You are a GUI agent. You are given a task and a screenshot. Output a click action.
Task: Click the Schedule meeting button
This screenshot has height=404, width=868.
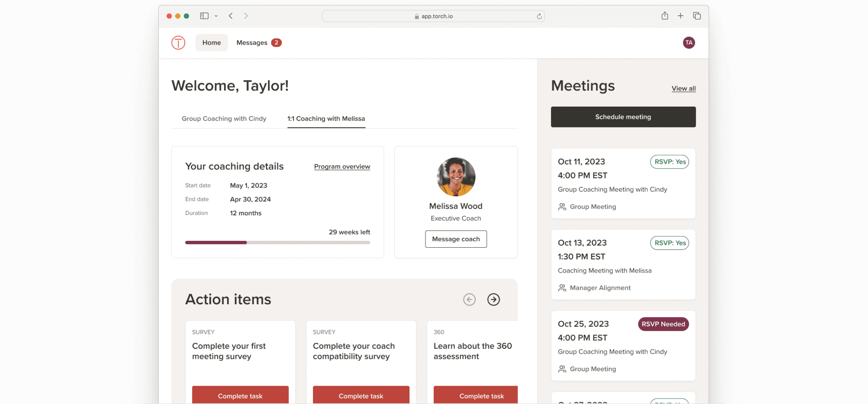click(x=623, y=117)
